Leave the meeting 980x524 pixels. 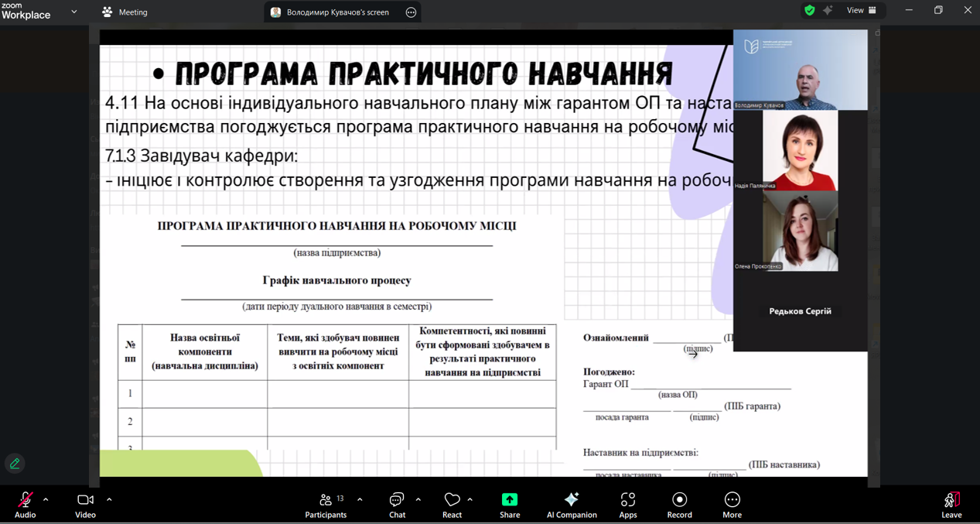(x=951, y=505)
